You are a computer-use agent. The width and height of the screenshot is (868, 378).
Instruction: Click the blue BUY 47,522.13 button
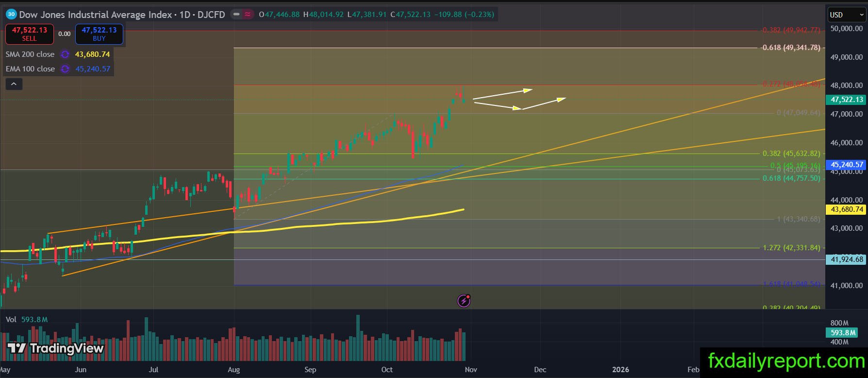tap(99, 34)
